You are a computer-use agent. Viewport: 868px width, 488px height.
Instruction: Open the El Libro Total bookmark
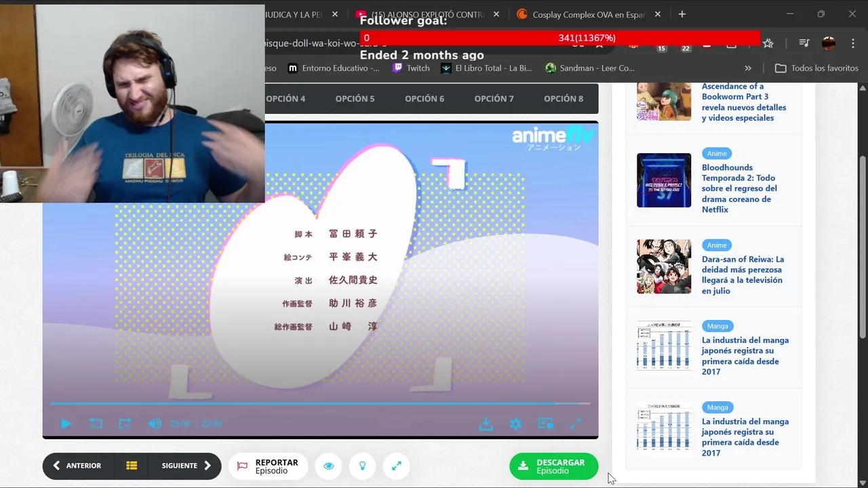(x=486, y=68)
